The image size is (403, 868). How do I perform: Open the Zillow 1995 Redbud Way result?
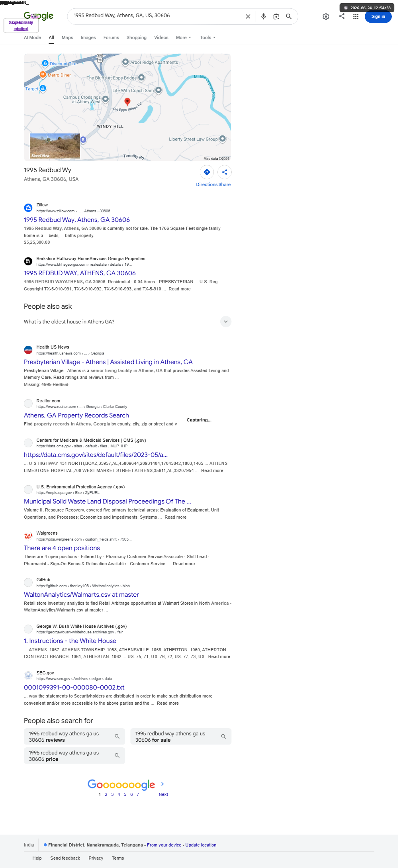pos(77,220)
